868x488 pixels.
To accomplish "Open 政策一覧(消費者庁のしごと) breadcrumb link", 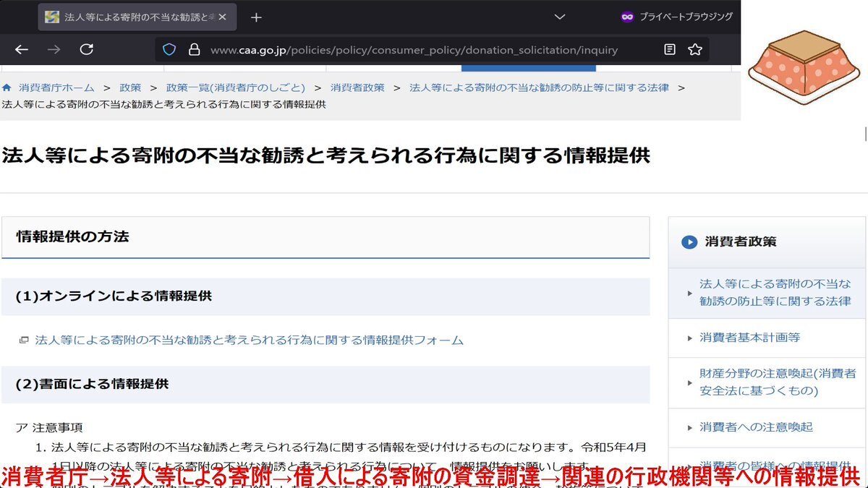I will [236, 87].
